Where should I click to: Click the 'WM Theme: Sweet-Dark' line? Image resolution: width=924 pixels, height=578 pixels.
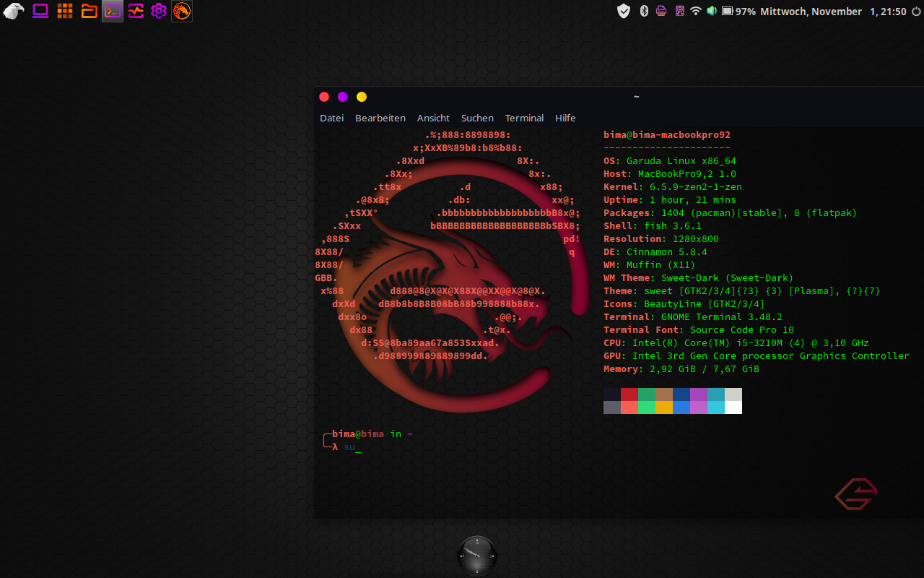699,278
